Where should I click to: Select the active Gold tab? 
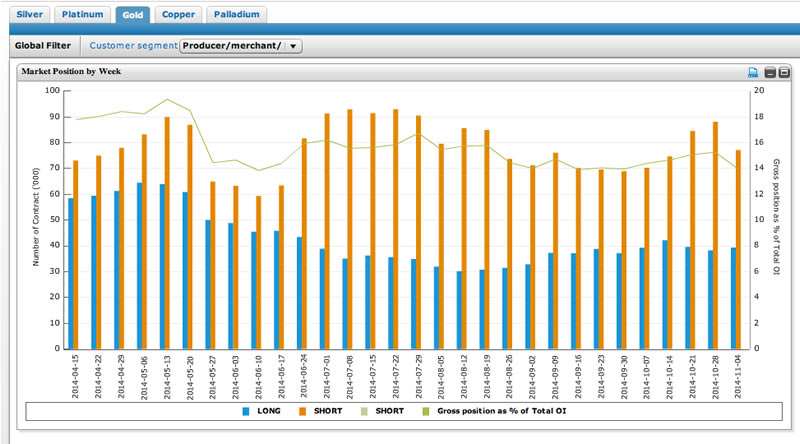point(133,15)
